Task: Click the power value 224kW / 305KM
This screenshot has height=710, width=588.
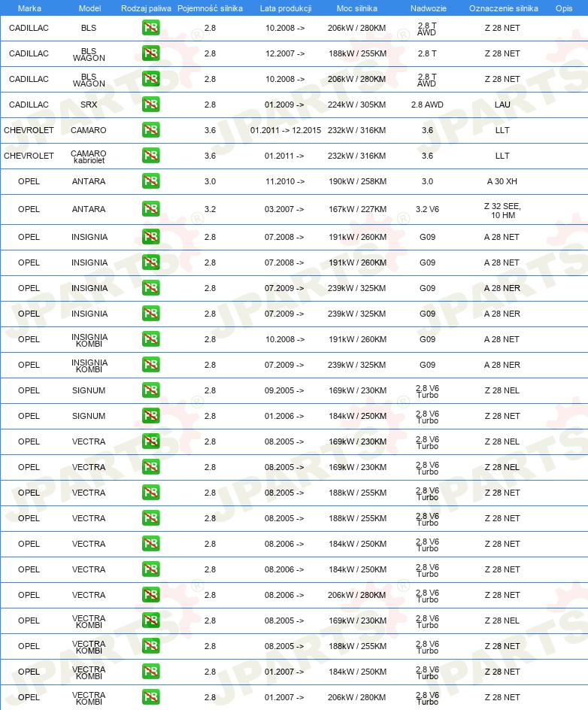Action: click(356, 105)
